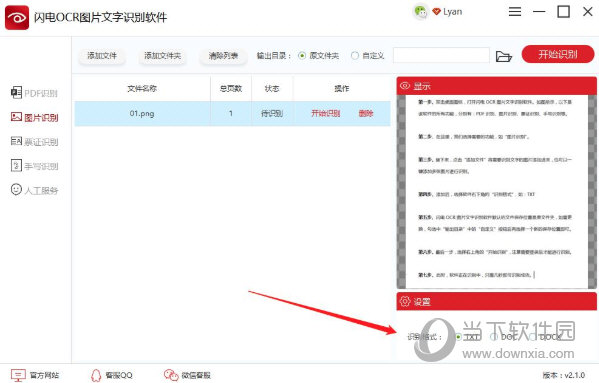Click the 图片识别 sidebar picture icon
Screen dimensions: 599x383
(x=16, y=117)
